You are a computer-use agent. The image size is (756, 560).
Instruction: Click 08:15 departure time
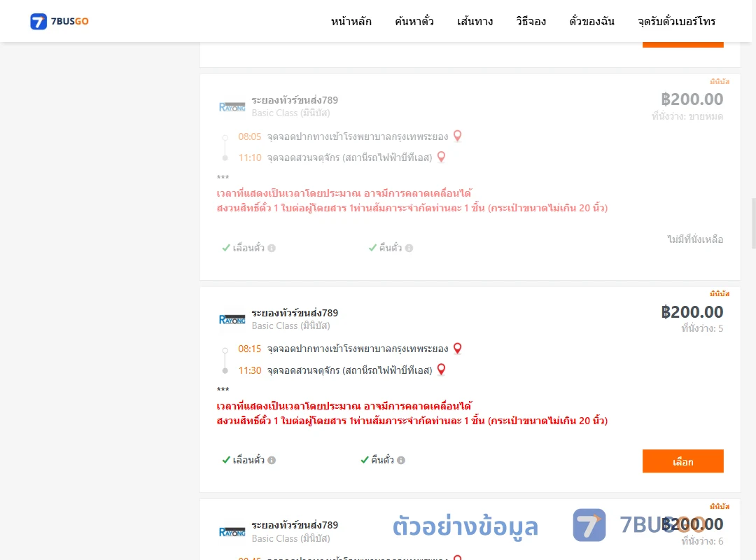point(249,349)
